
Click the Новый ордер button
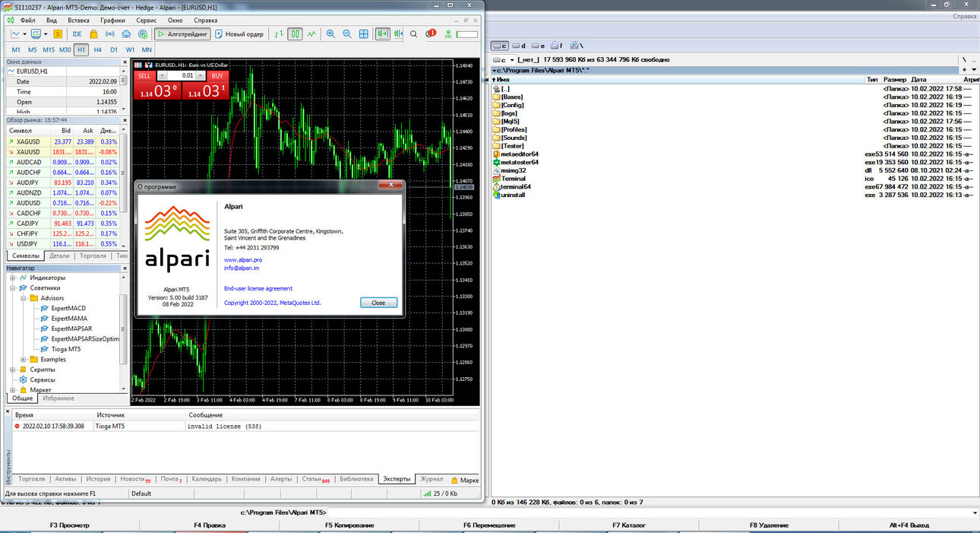239,34
